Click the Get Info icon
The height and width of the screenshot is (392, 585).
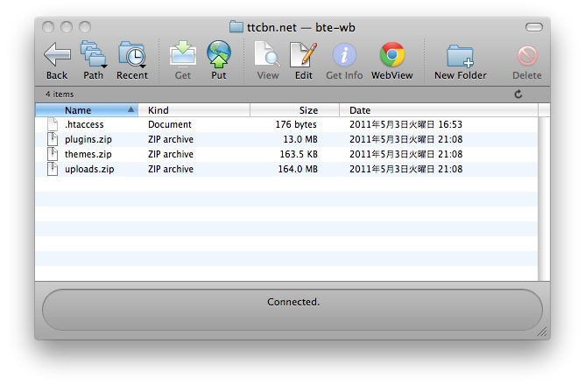pyautogui.click(x=344, y=56)
